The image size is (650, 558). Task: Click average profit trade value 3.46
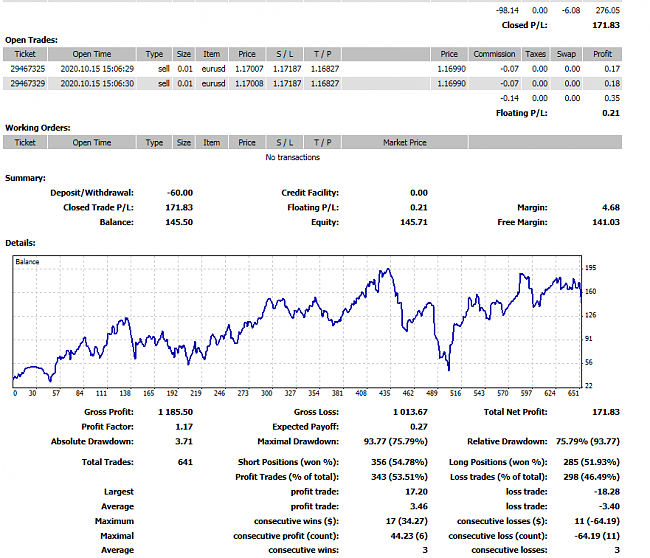click(419, 507)
